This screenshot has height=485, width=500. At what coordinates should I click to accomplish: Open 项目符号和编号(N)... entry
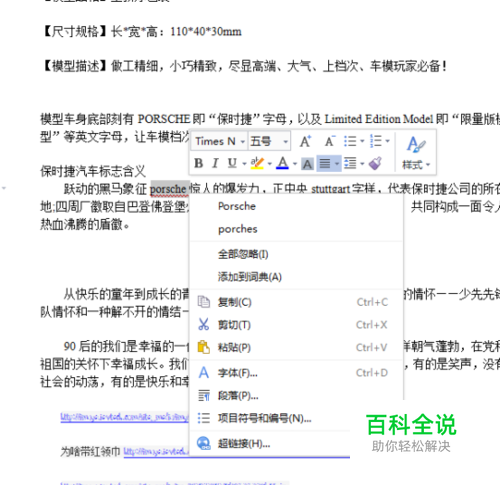coord(271,418)
